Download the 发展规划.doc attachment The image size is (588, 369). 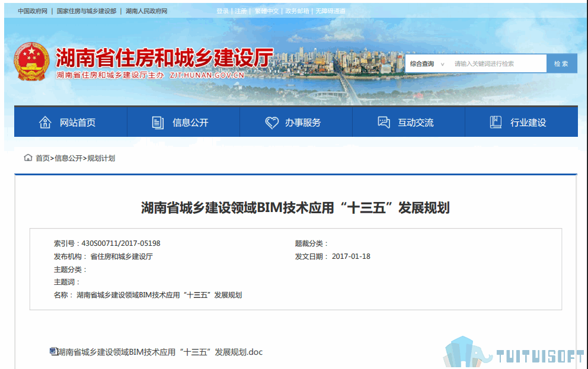click(160, 352)
